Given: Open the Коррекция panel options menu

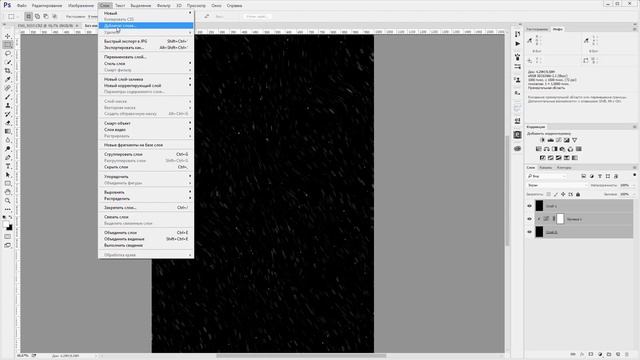Looking at the screenshot, I should coord(635,127).
